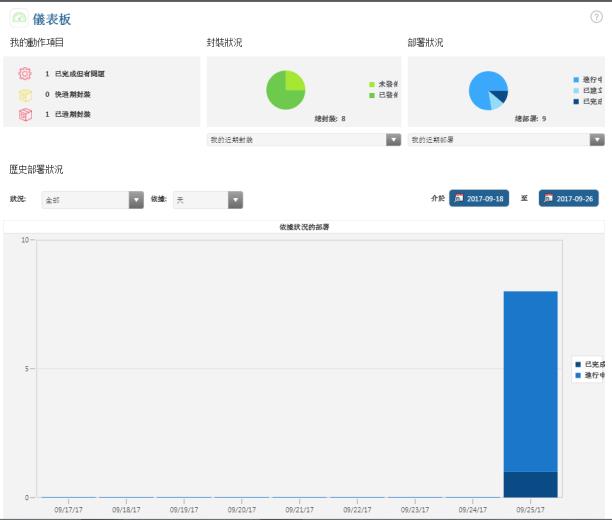
Task: Open the end date picker 2017-09-26
Action: pos(569,198)
